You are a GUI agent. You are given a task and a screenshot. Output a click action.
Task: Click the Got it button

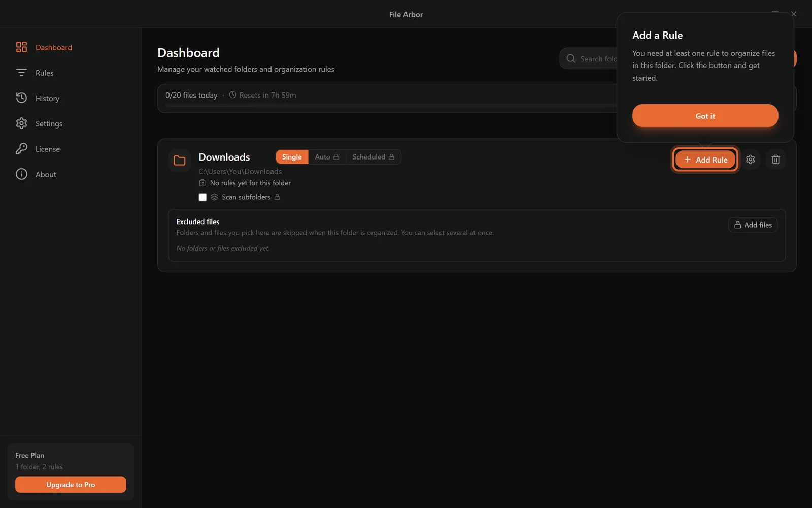pos(705,116)
